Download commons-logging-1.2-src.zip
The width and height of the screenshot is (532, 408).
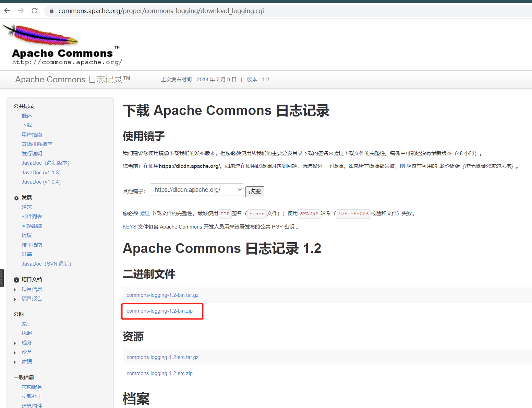pos(159,373)
